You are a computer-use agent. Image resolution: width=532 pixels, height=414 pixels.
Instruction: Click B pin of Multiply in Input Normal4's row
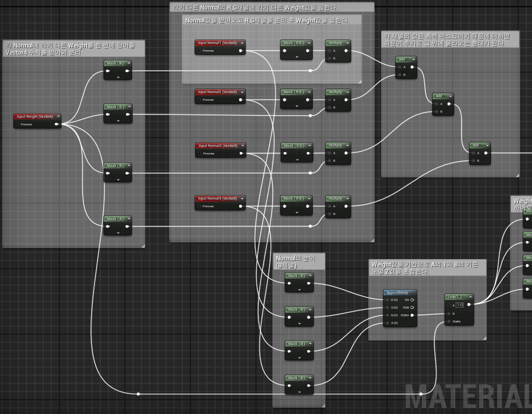click(x=329, y=214)
